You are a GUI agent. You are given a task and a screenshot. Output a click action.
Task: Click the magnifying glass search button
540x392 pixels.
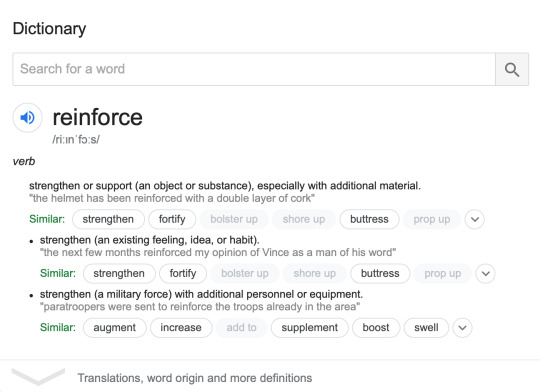pos(512,69)
